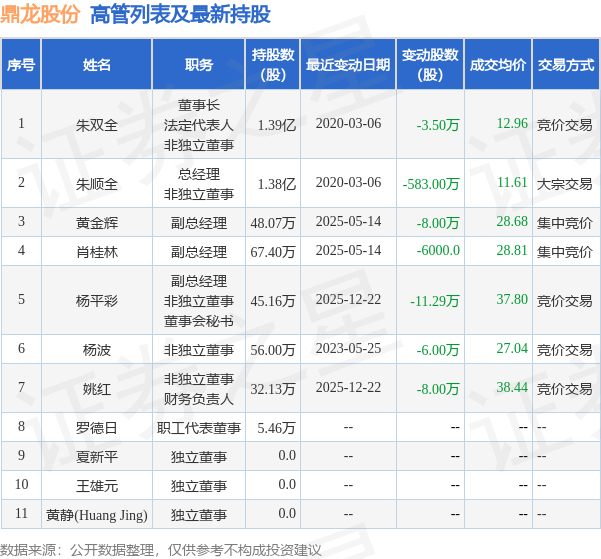601x559 pixels.
Task: Click 大宗交易 in 朱顺全's row
Action: click(x=565, y=184)
